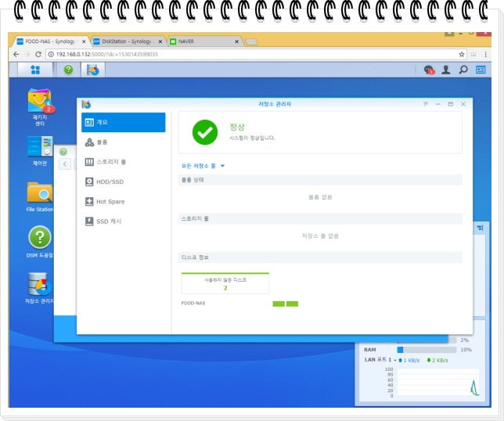
Task: Switch to FOOD-NAS Synology browser tab
Action: click(51, 41)
